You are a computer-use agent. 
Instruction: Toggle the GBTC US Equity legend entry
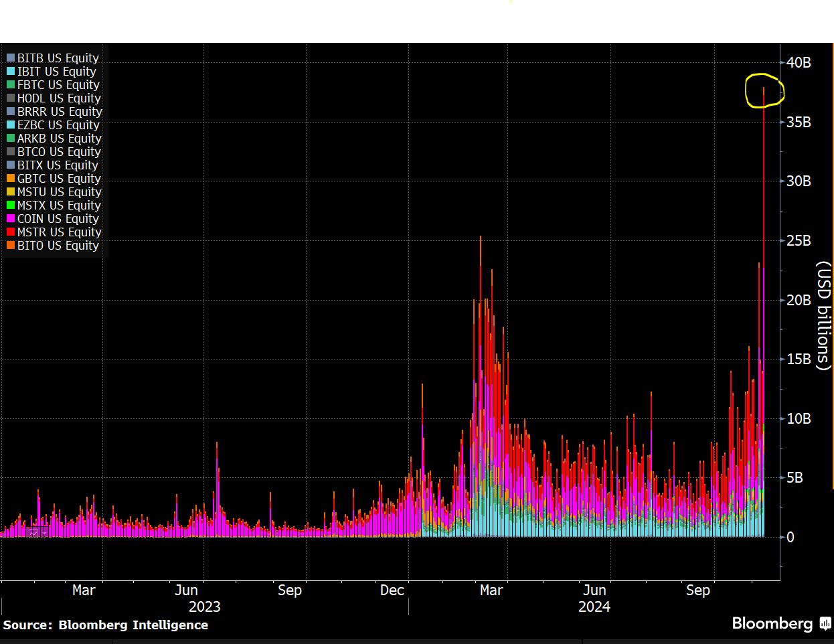[x=54, y=179]
